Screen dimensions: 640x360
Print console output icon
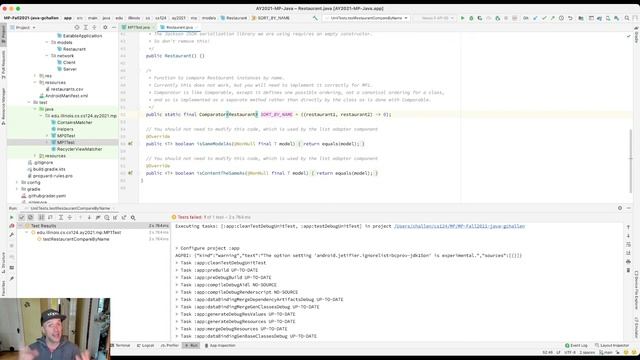click(x=628, y=262)
